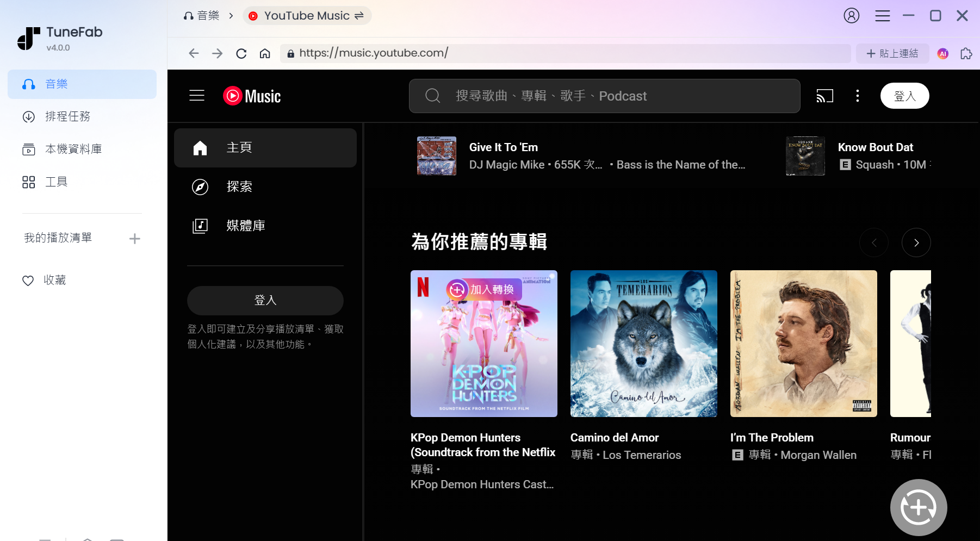Switch to the 探索 tab

point(240,186)
